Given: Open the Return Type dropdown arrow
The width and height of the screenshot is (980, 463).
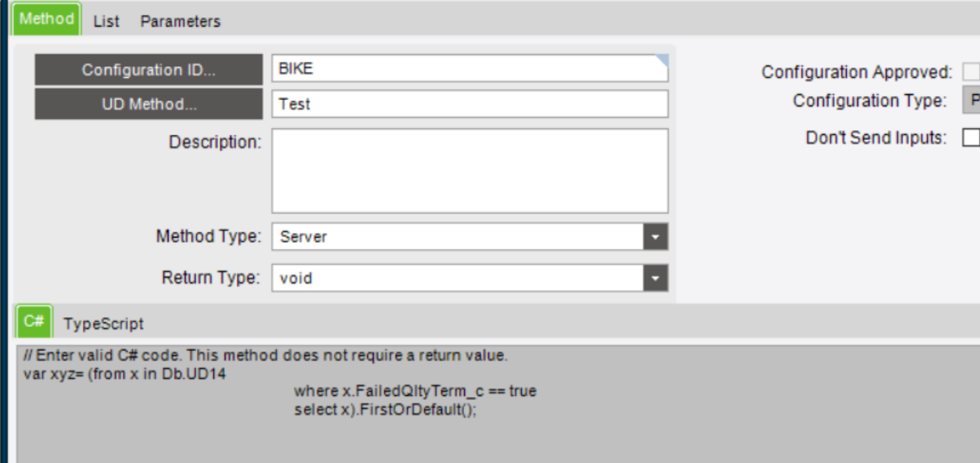Looking at the screenshot, I should [655, 278].
